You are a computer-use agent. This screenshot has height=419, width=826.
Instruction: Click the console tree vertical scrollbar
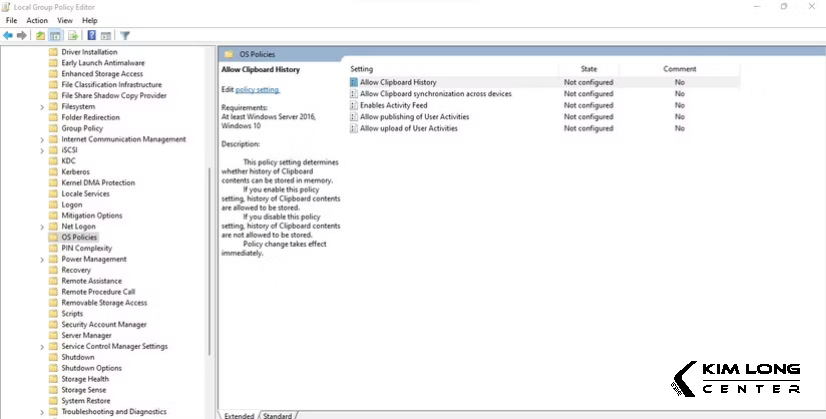click(x=210, y=250)
